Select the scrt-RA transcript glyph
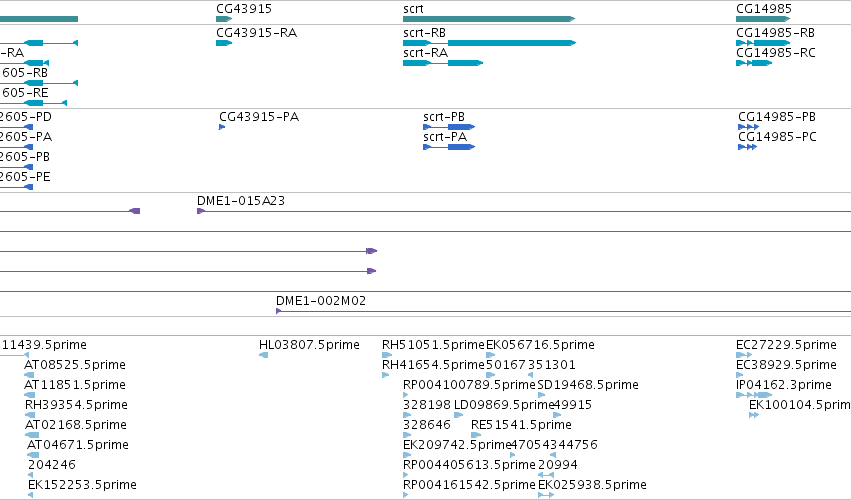 443,63
